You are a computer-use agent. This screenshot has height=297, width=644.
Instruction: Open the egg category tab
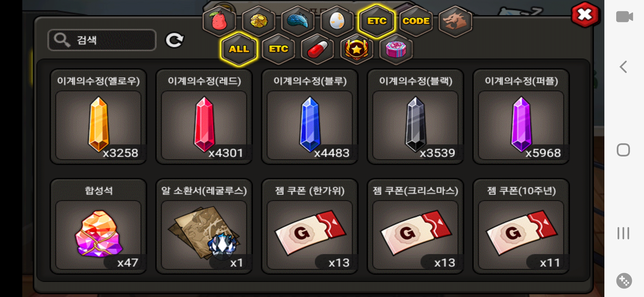[x=337, y=21]
